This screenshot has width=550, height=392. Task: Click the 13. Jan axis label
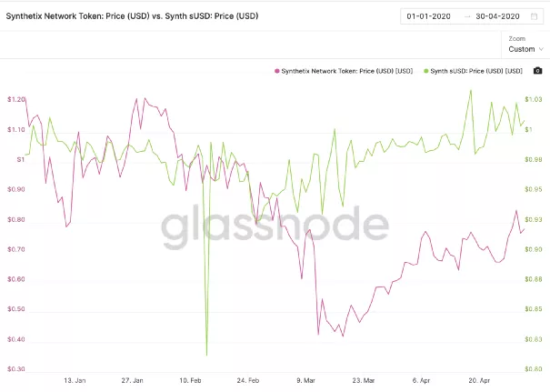(75, 381)
